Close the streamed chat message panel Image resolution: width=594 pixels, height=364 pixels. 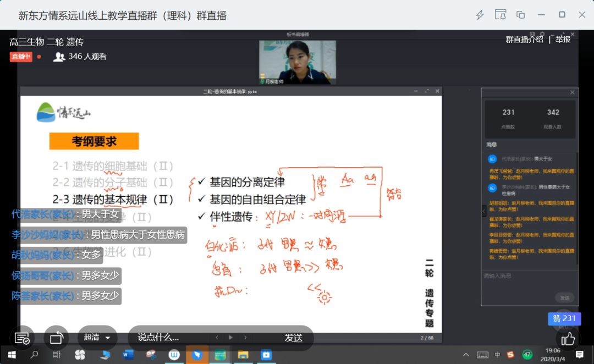(x=572, y=92)
